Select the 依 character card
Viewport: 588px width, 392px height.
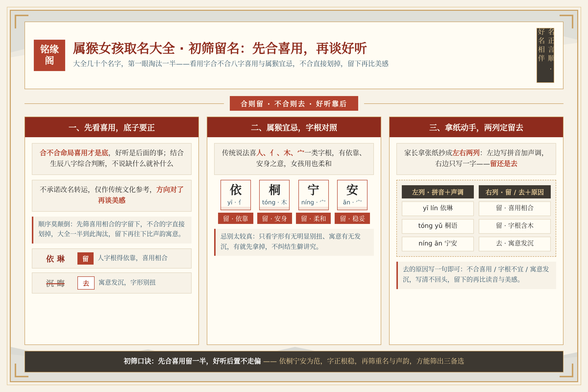tap(235, 195)
